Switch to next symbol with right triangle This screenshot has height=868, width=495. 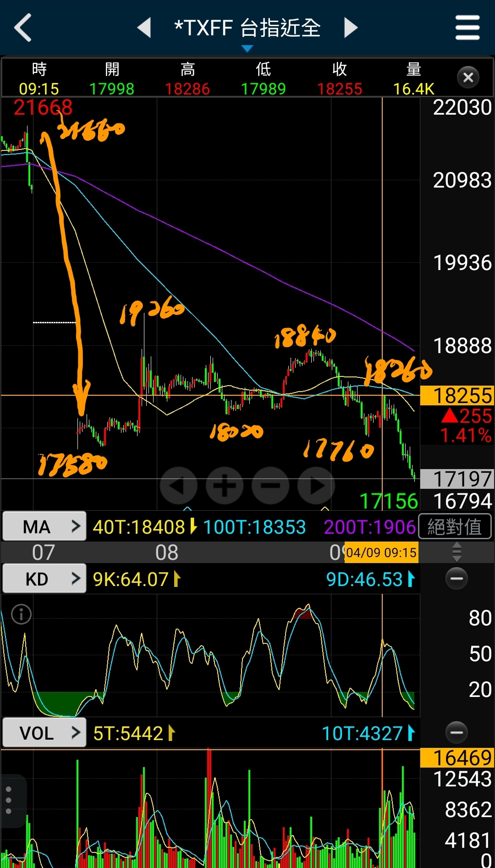[351, 28]
